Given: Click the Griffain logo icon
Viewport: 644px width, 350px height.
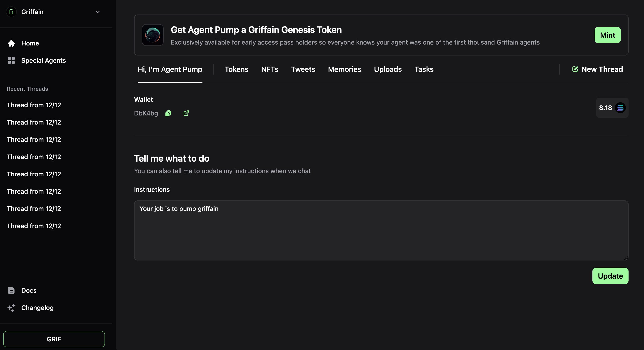Looking at the screenshot, I should (x=11, y=12).
